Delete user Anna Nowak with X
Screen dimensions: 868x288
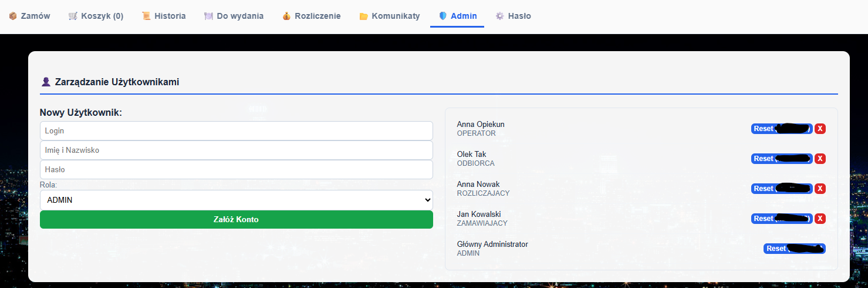[820, 189]
